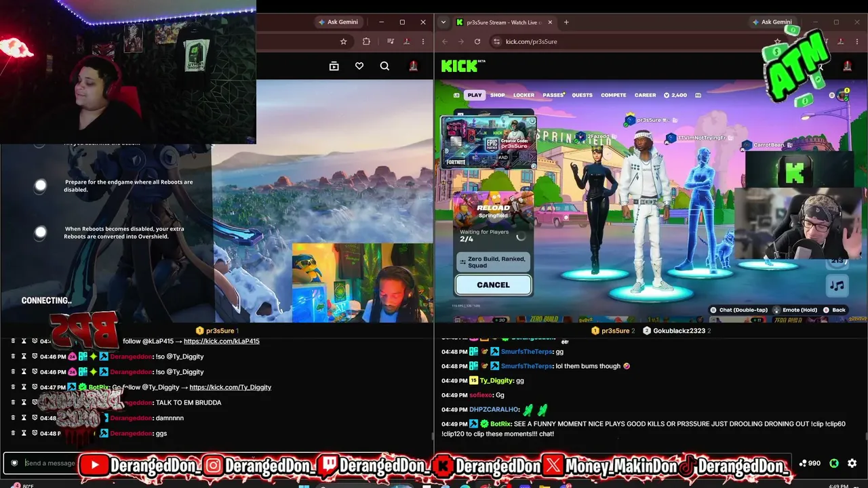868x488 pixels.
Task: Open the LOCKER tab in Fortnite lobby
Action: tap(524, 95)
